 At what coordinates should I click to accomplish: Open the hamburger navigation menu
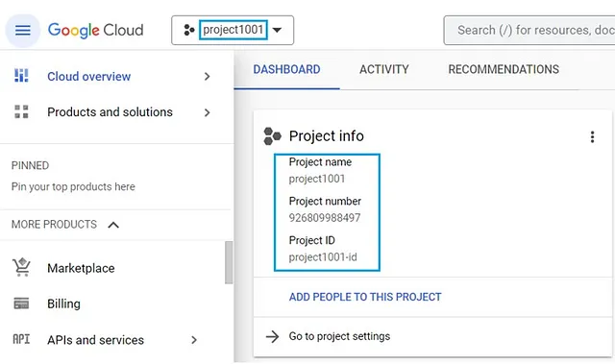click(22, 30)
